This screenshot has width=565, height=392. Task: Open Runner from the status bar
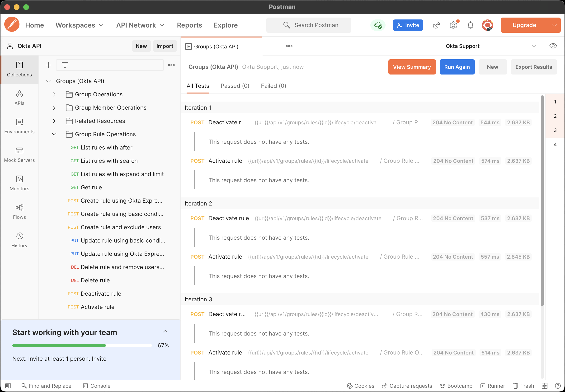[493, 386]
